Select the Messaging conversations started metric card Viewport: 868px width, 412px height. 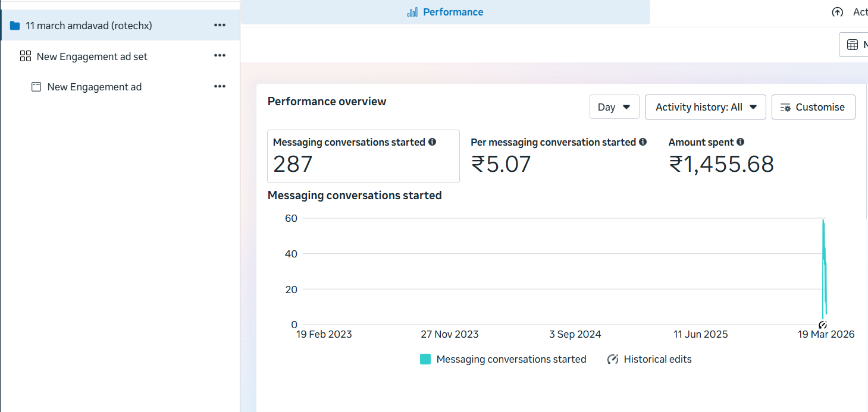coord(364,156)
